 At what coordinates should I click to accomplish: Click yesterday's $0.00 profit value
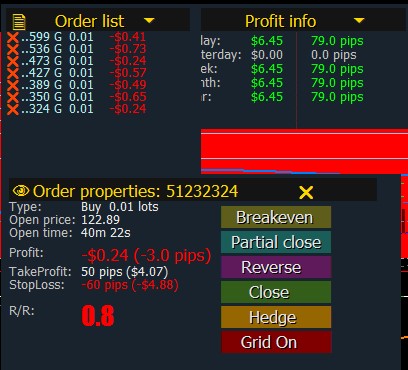pyautogui.click(x=267, y=55)
